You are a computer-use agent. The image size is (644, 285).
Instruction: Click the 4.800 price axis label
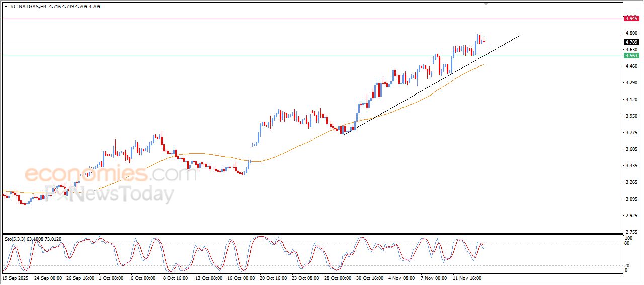tap(630, 33)
